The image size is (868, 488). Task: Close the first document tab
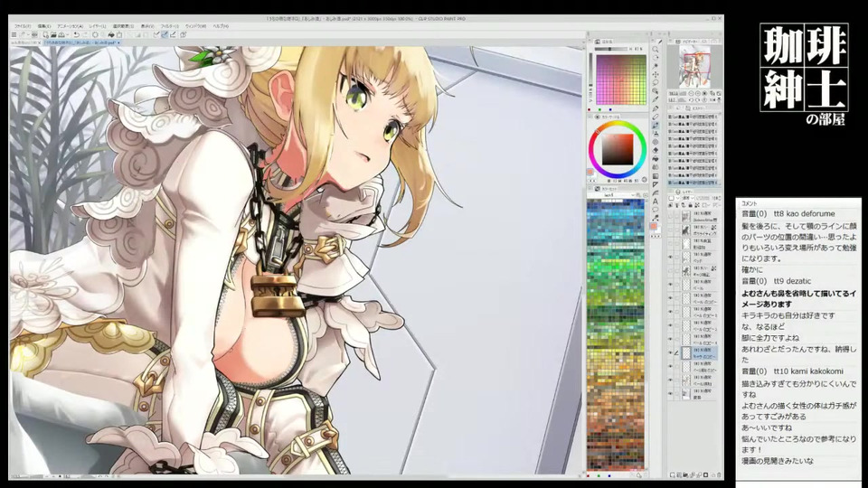pos(39,42)
